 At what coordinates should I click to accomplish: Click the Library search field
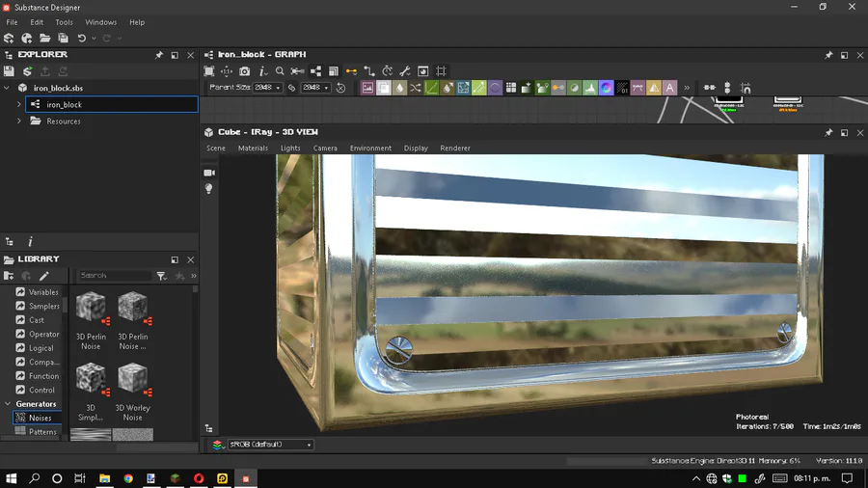point(114,276)
